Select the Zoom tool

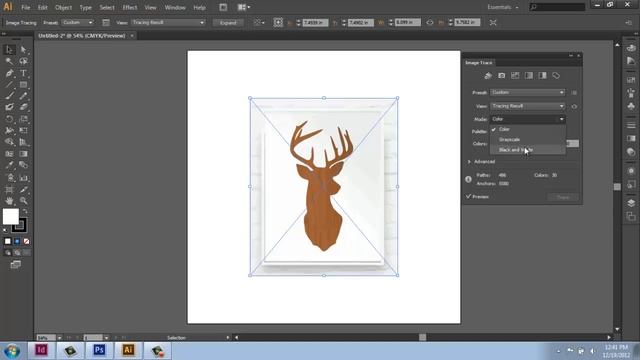(23, 201)
